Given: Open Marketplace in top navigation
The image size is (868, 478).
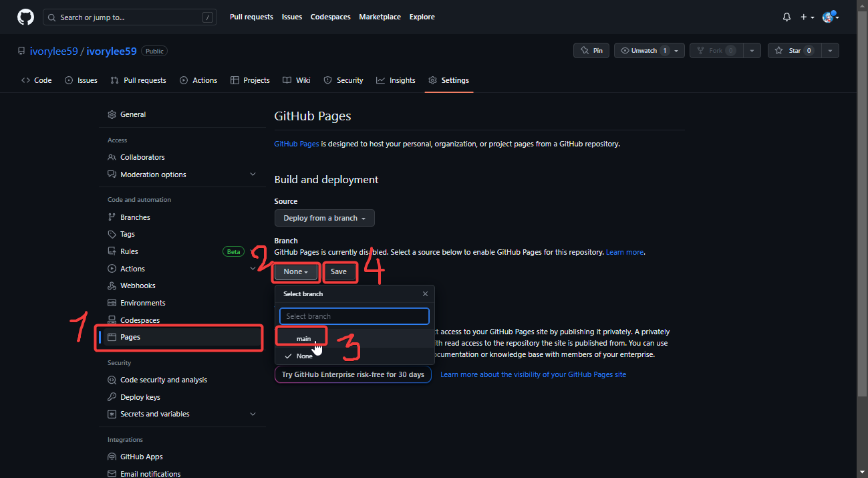Looking at the screenshot, I should [380, 17].
